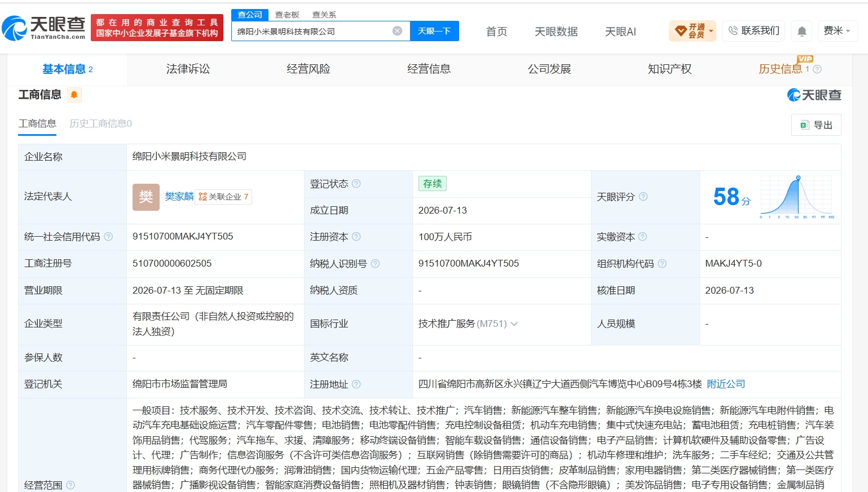Screen dimensions: 868x492
Task: Open the 知识产权 tab
Action: coord(669,69)
